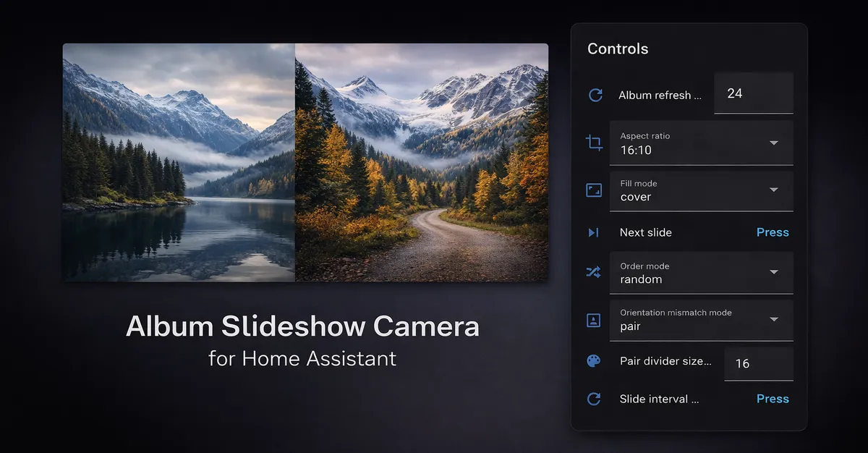
Task: Focus the Pair divider size field showing 16
Action: click(759, 363)
